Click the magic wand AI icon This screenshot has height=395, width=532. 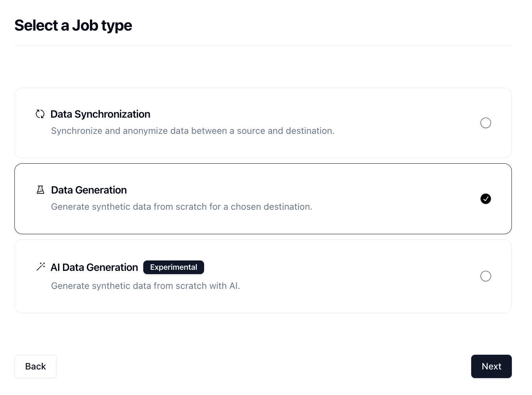[x=41, y=267]
